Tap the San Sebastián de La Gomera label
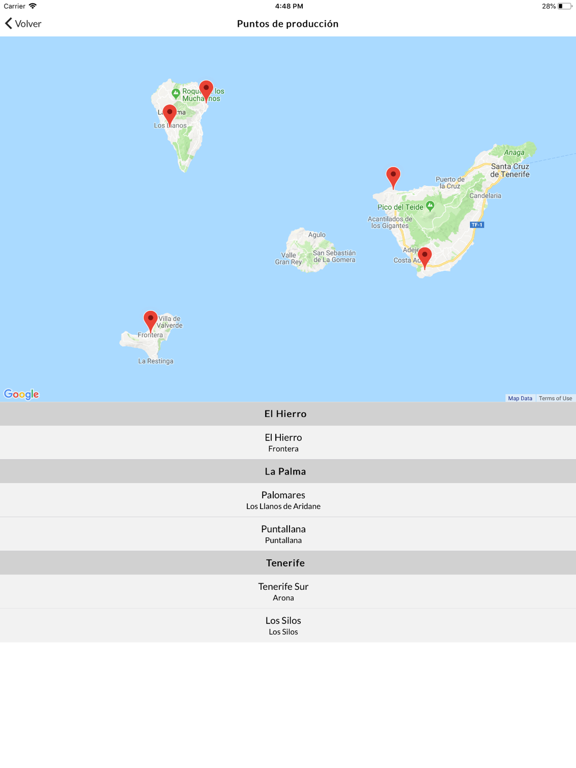This screenshot has width=576, height=768. coord(334,256)
